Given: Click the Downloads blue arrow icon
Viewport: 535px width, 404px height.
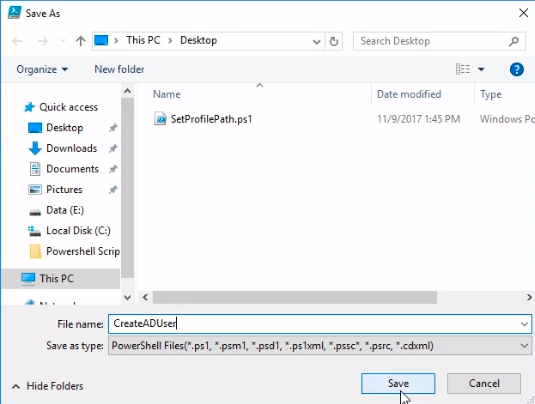Looking at the screenshot, I should (x=34, y=148).
